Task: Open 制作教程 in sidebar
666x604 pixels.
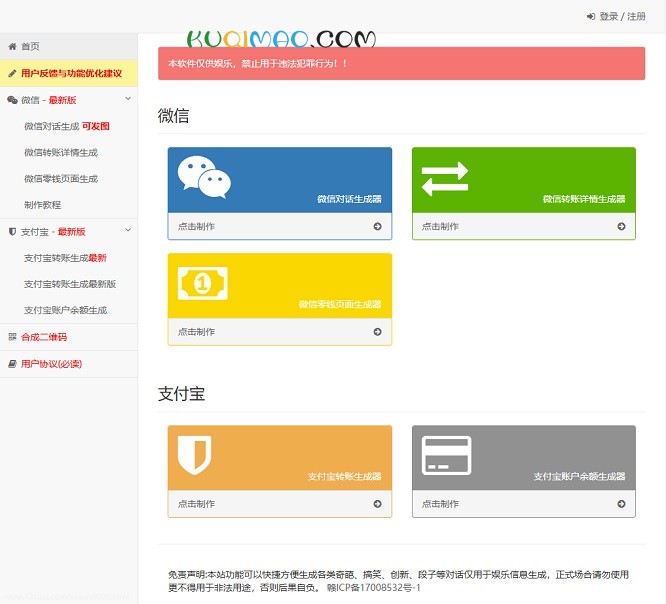Action: point(68,205)
